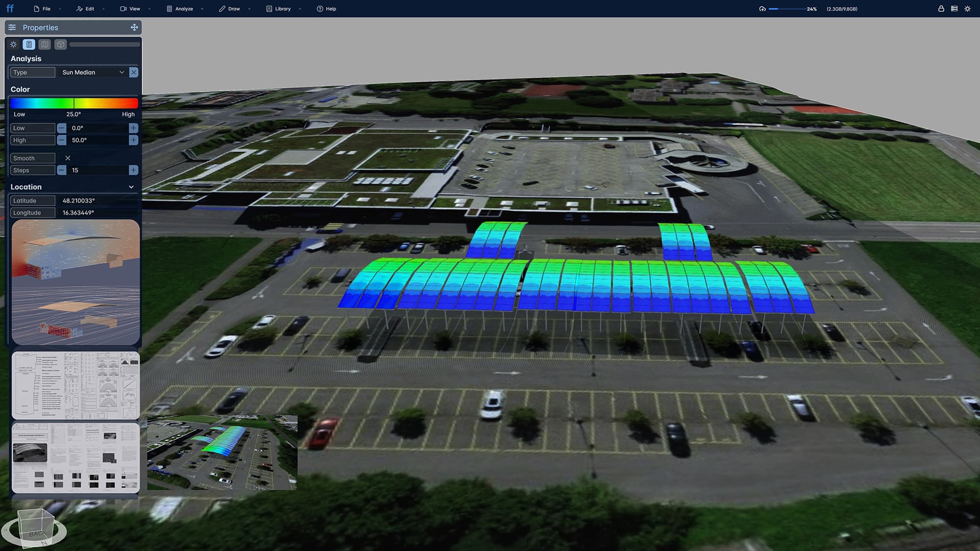Open the 3D cube tab icon
Viewport: 980px width, 551px height.
pos(61,44)
